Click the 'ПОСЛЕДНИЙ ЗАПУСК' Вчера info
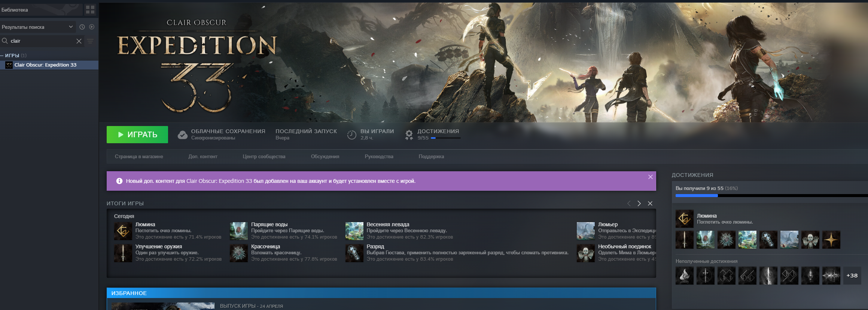The image size is (868, 310). point(306,135)
